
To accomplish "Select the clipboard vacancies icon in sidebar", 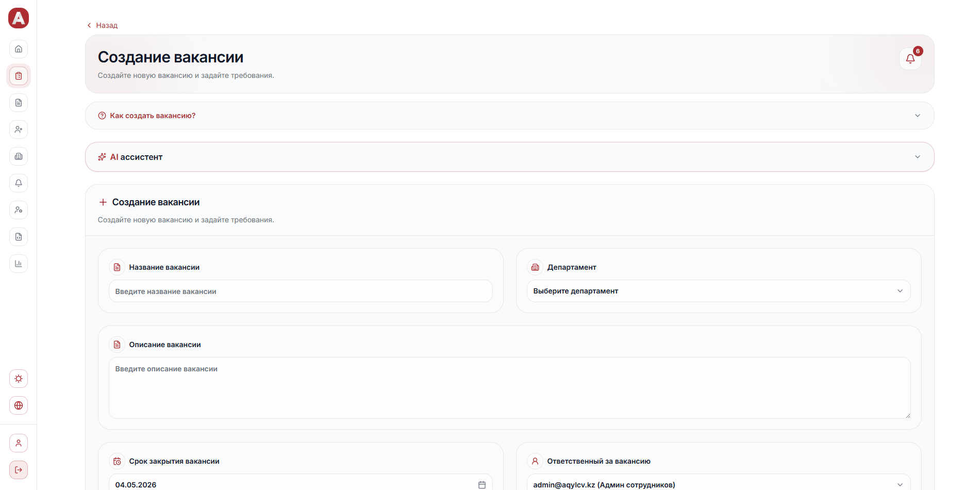I will (x=19, y=76).
